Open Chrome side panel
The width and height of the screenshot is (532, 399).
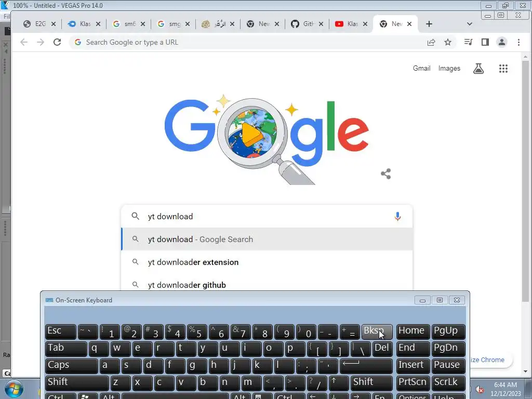point(485,42)
